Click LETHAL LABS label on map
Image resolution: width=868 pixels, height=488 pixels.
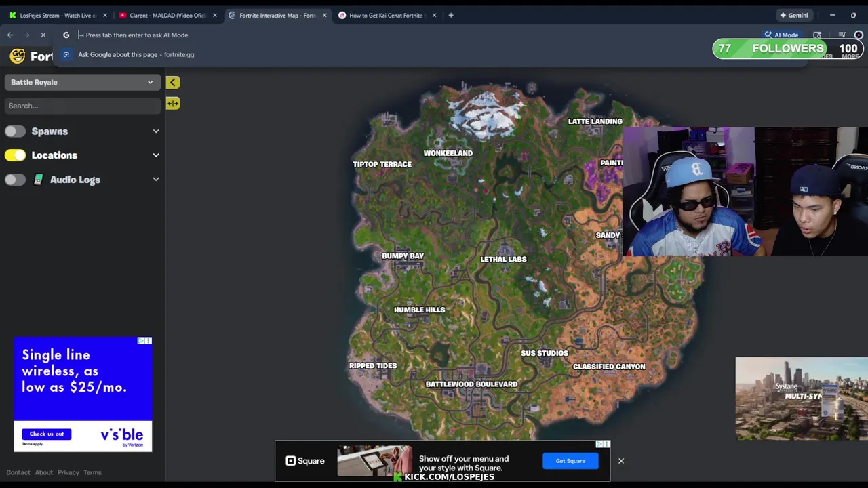tap(503, 259)
